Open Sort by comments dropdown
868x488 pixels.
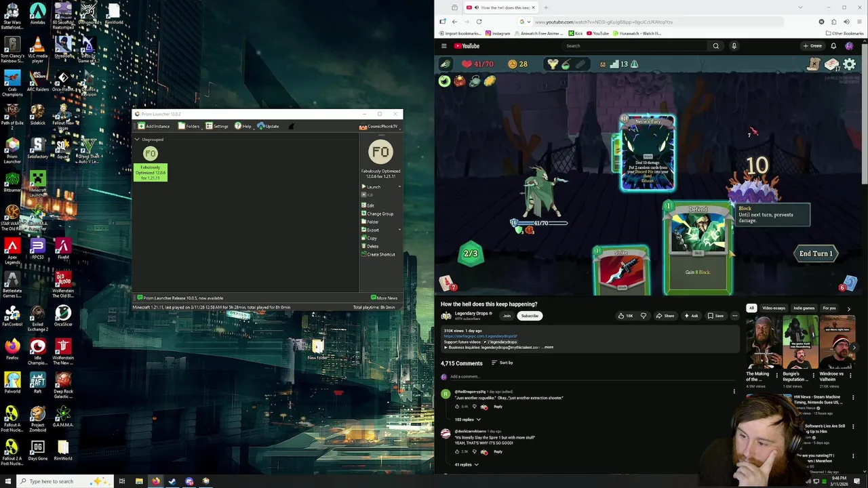coord(502,363)
